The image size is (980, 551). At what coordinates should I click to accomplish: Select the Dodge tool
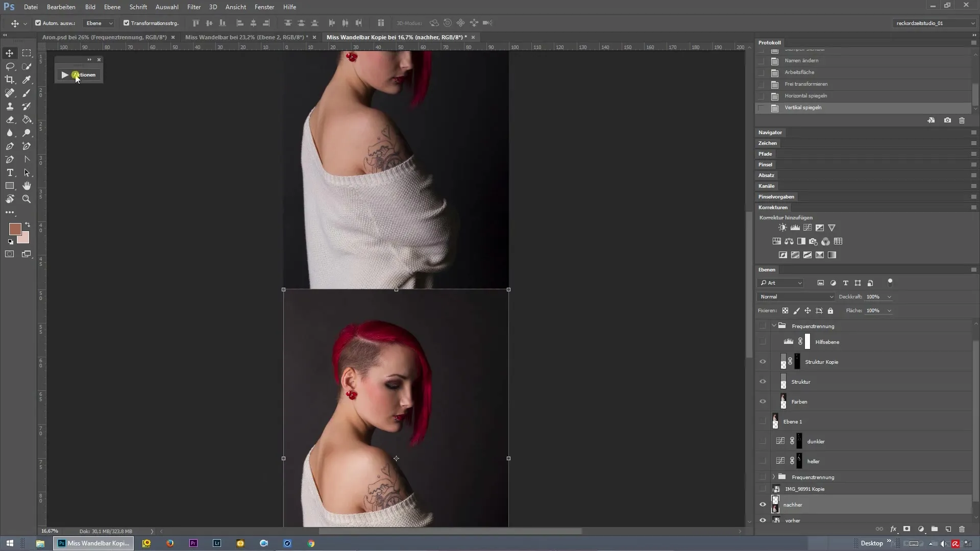(x=27, y=133)
